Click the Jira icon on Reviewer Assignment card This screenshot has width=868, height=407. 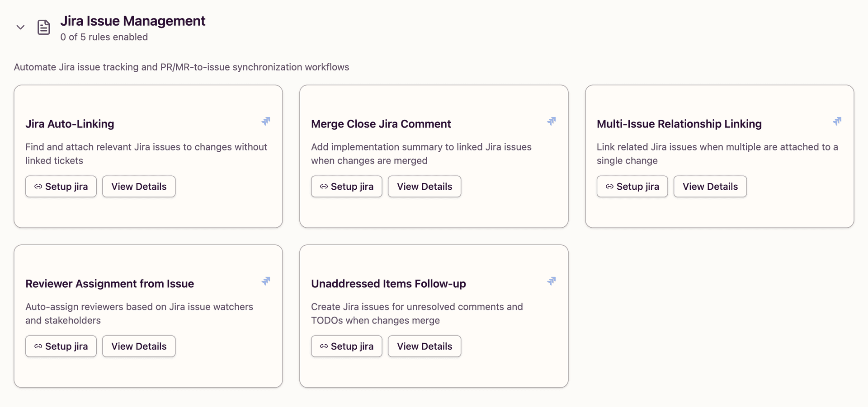266,281
